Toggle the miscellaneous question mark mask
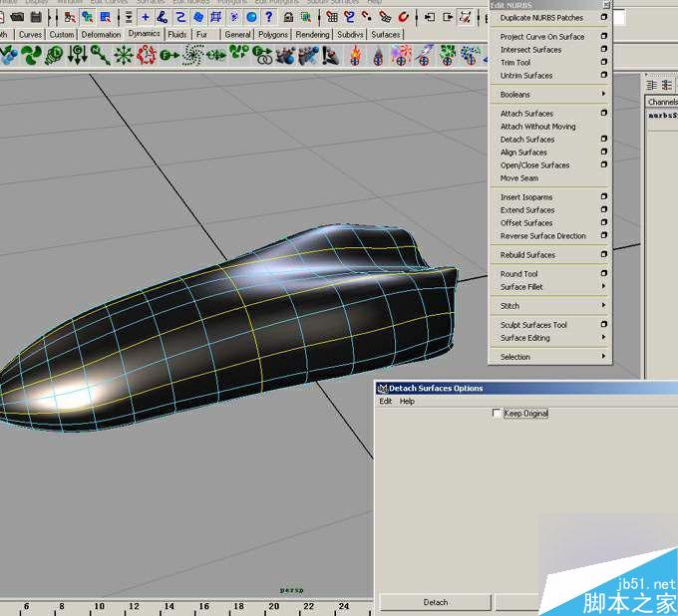This screenshot has width=678, height=616. [x=269, y=17]
